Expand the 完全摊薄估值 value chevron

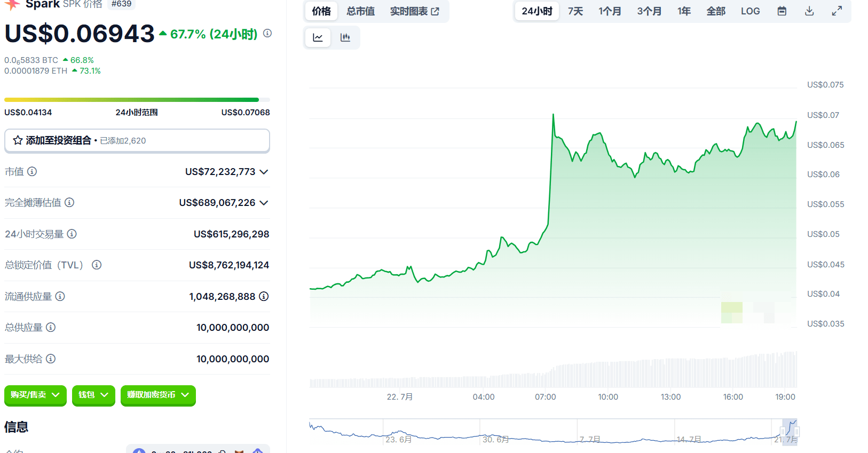264,203
